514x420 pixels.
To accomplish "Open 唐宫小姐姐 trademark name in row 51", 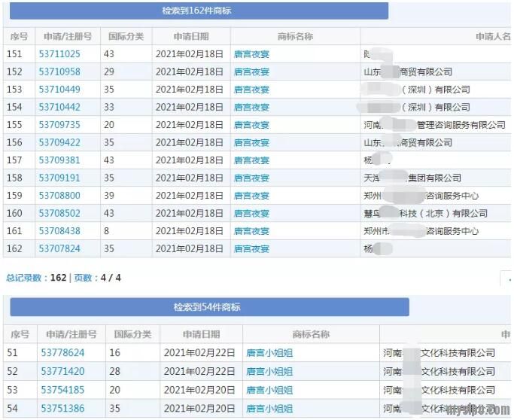I will [x=269, y=352].
